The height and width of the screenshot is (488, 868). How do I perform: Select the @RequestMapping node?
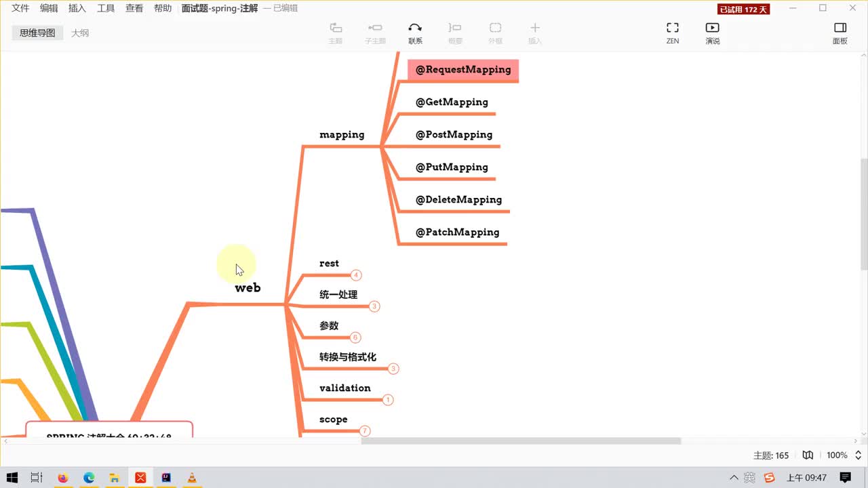pyautogui.click(x=463, y=70)
